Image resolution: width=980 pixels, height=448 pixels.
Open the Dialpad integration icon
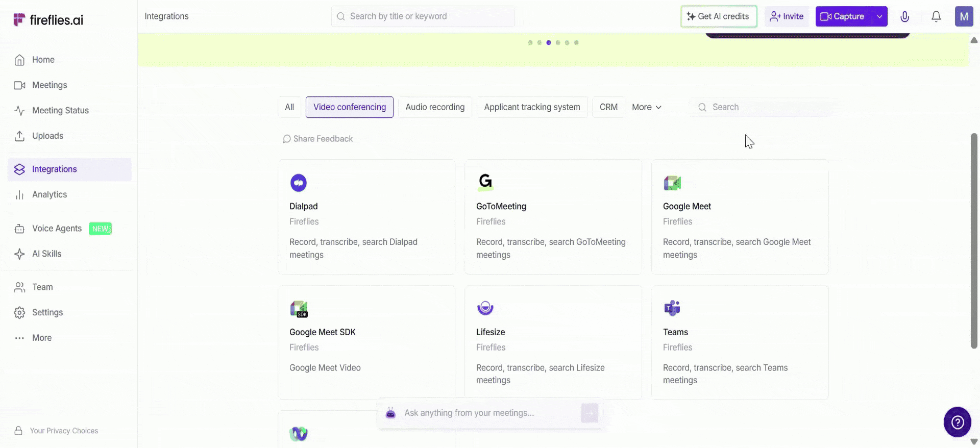click(299, 183)
